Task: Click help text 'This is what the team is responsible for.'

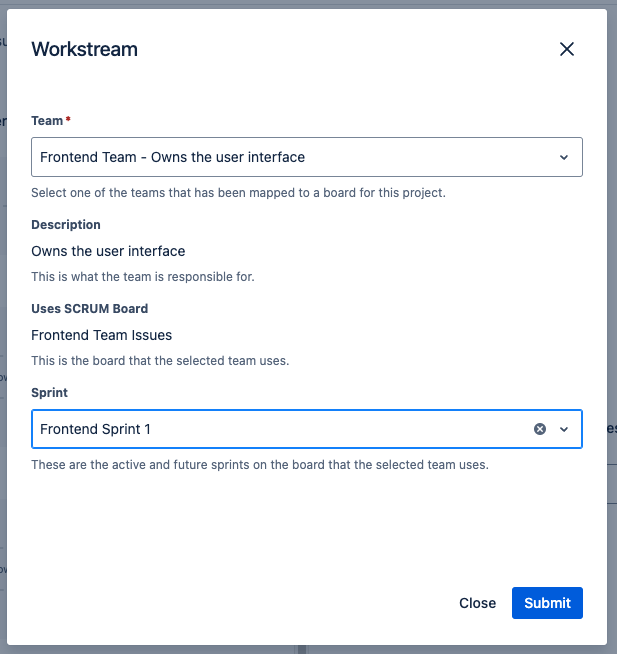Action: click(x=143, y=277)
